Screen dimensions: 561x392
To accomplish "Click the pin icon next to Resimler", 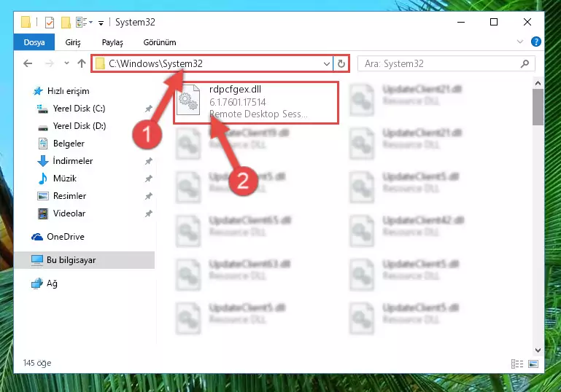I will pyautogui.click(x=149, y=196).
